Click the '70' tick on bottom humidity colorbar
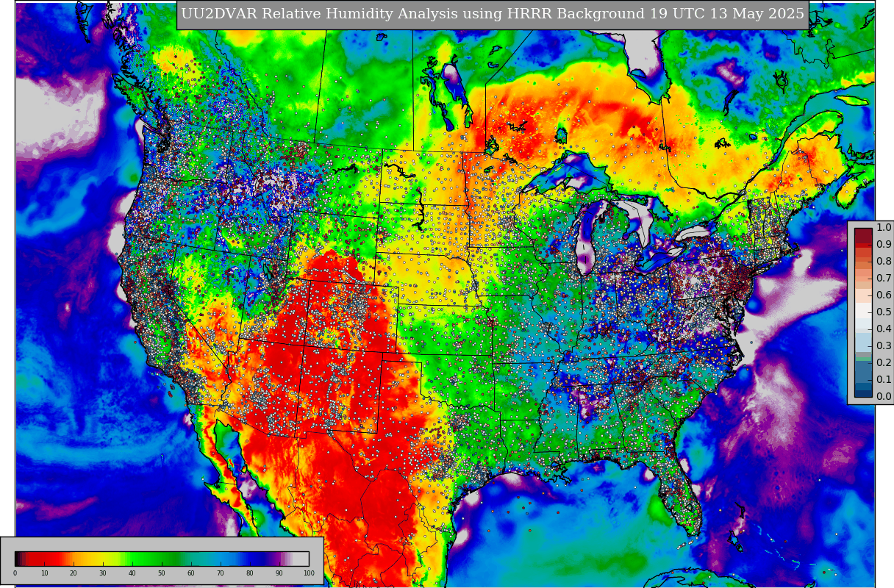The width and height of the screenshot is (894, 588). tap(221, 573)
